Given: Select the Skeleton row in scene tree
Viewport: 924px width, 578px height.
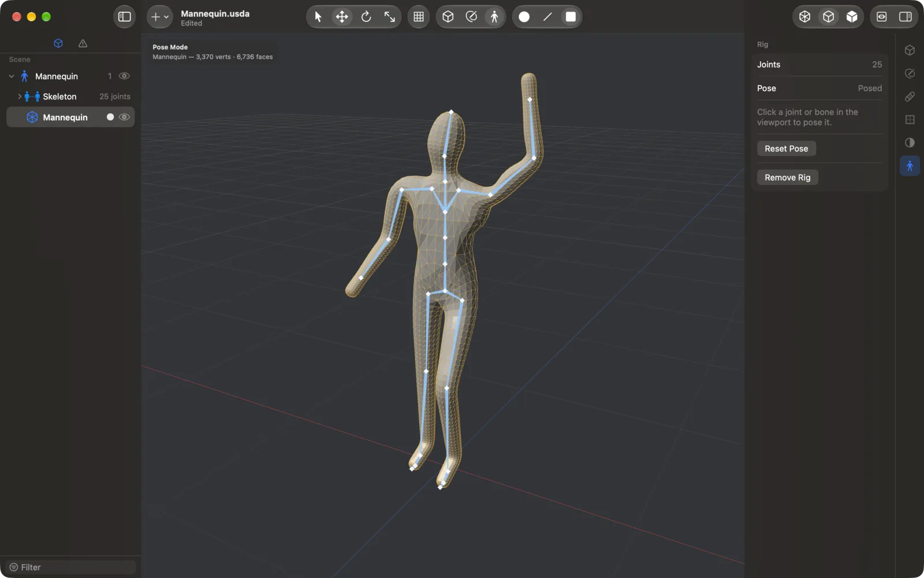Looking at the screenshot, I should click(70, 97).
